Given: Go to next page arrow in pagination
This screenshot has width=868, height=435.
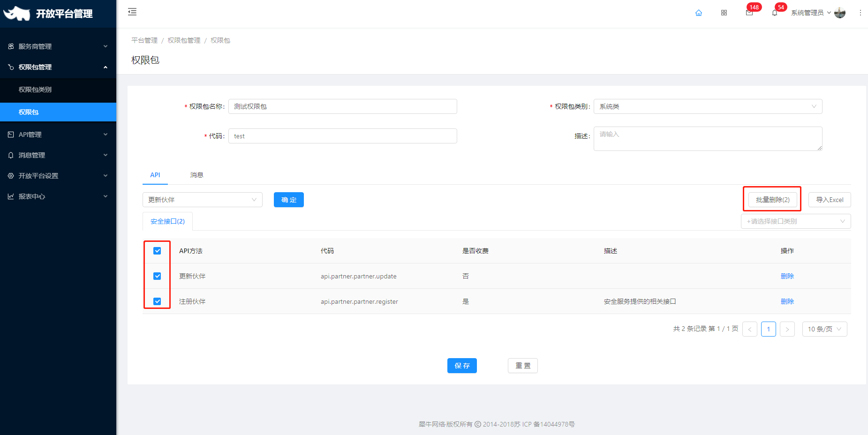Looking at the screenshot, I should tap(787, 329).
